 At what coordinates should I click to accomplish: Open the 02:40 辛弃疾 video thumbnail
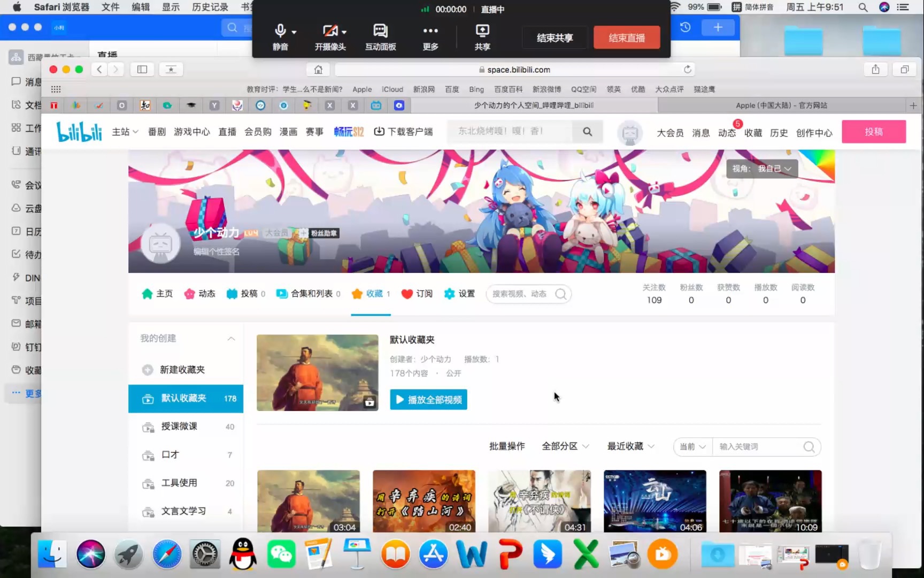pos(423,501)
